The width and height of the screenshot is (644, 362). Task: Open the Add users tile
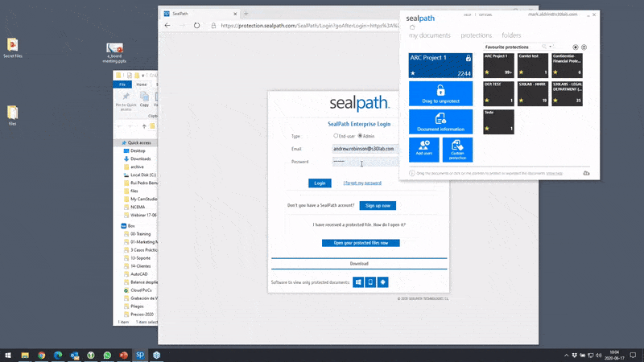click(x=424, y=150)
